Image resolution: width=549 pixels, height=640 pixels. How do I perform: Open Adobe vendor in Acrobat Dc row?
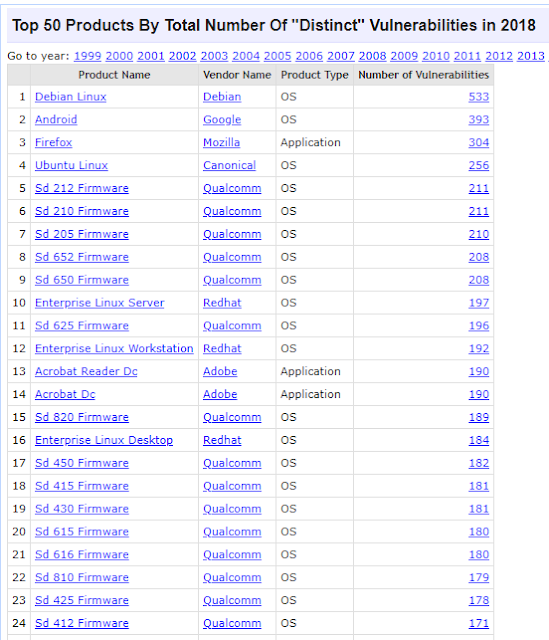click(220, 394)
